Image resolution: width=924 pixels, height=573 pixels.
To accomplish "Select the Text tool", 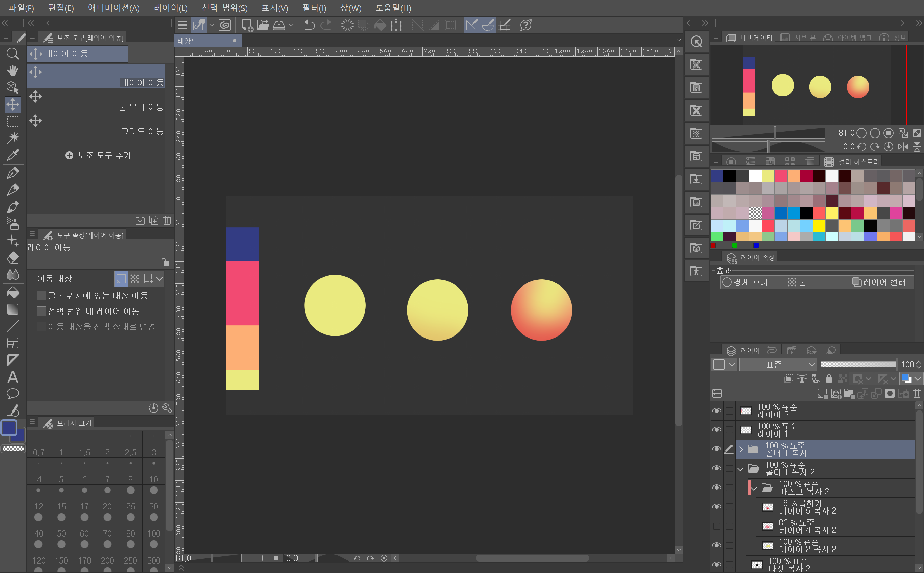I will coord(12,377).
